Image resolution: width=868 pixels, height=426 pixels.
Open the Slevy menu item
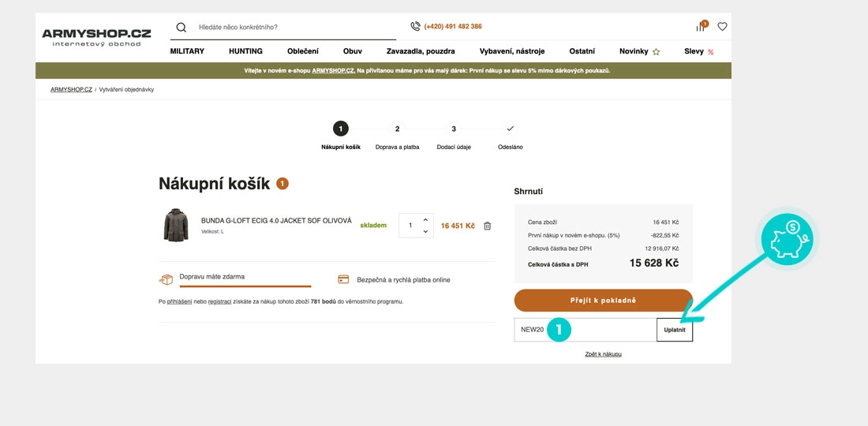(694, 51)
